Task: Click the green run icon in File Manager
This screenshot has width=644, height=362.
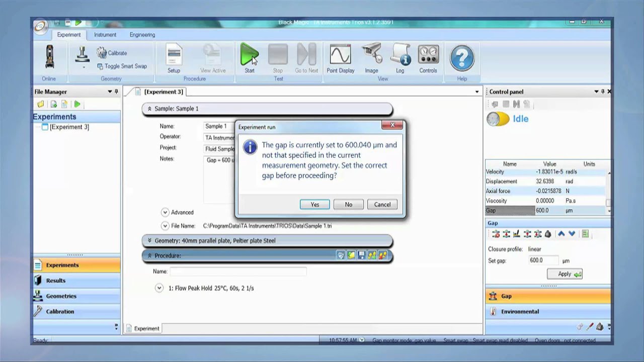Action: 77,104
